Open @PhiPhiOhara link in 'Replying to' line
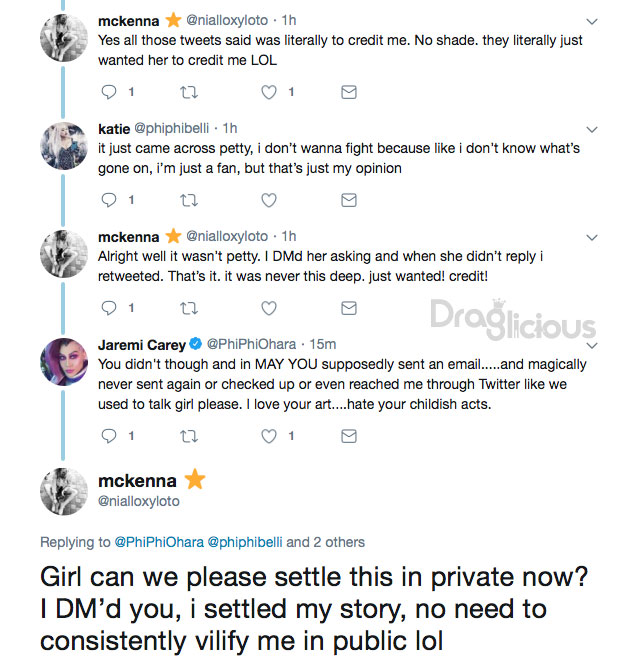Screen dimensions: 639x667 [x=159, y=542]
